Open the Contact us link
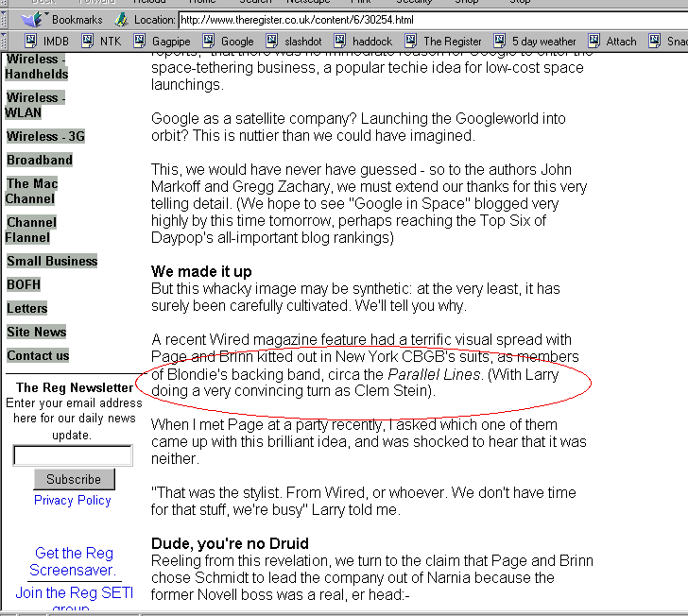The width and height of the screenshot is (688, 616). point(38,355)
